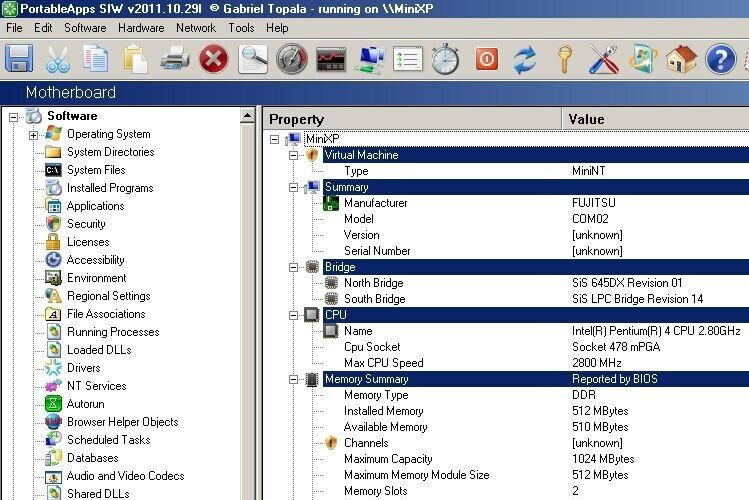Image resolution: width=749 pixels, height=500 pixels.
Task: Select the Cpu Socket row
Action: coord(536,347)
